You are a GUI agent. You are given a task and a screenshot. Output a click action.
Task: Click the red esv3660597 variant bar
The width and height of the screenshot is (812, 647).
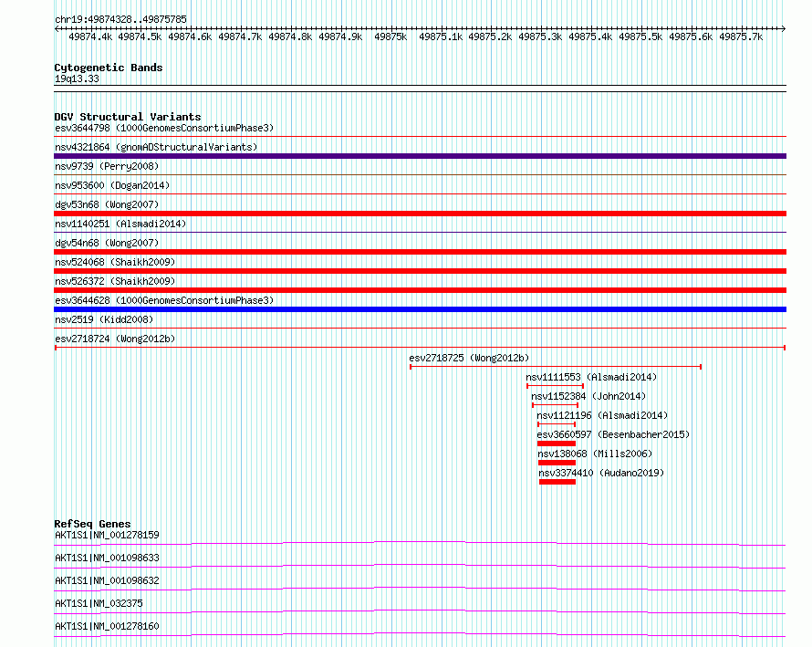(557, 444)
